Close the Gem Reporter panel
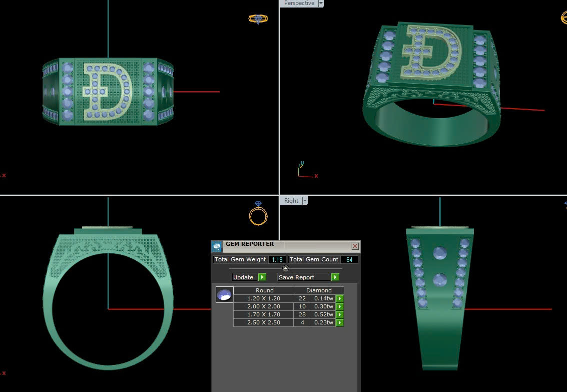The image size is (567, 392). click(x=355, y=246)
